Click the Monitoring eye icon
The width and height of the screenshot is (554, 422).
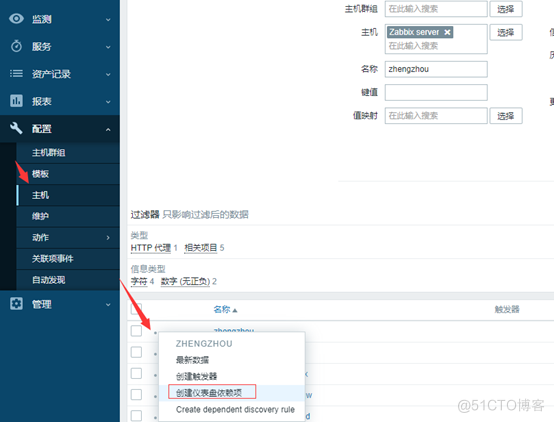(16, 19)
